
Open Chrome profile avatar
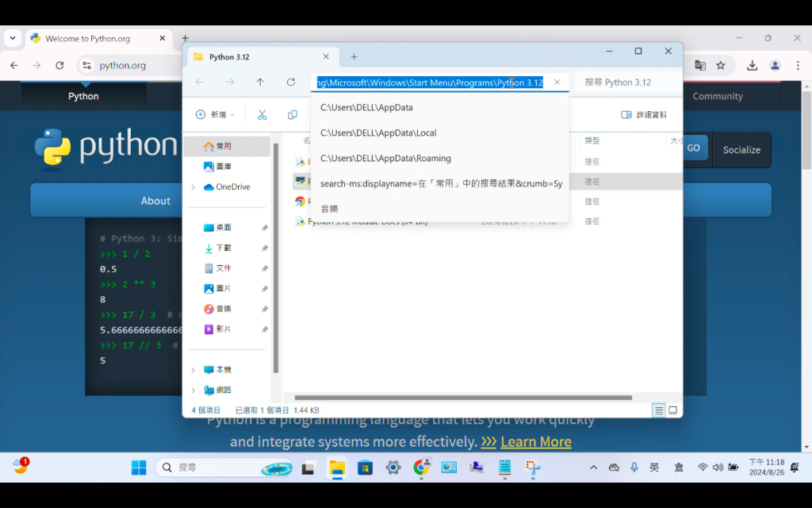(775, 65)
